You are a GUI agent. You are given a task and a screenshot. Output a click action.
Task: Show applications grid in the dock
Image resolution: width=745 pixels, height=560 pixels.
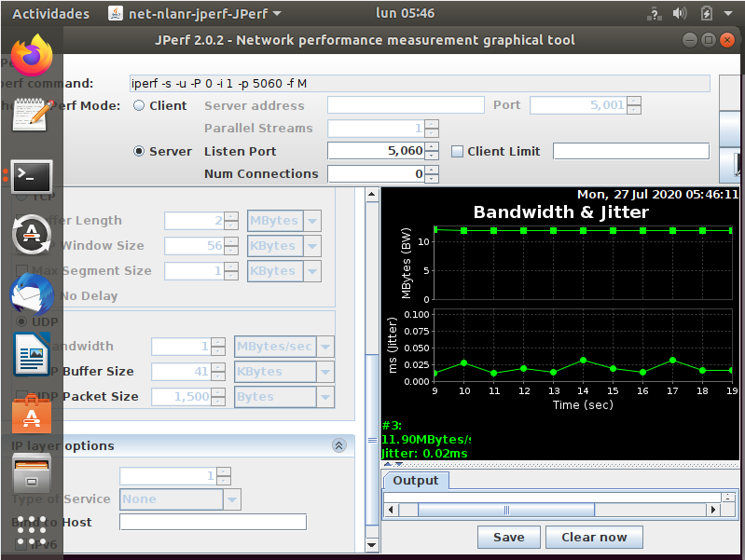(32, 530)
